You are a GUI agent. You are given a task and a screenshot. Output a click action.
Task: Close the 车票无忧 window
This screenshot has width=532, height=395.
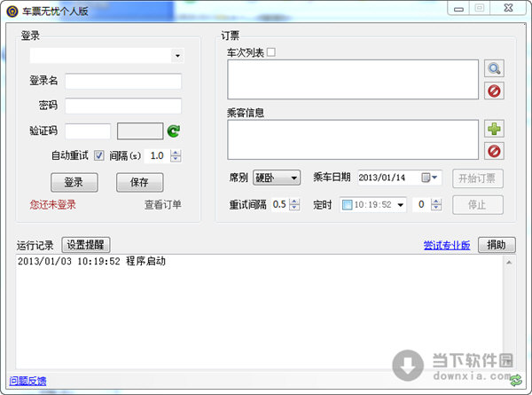click(x=508, y=8)
